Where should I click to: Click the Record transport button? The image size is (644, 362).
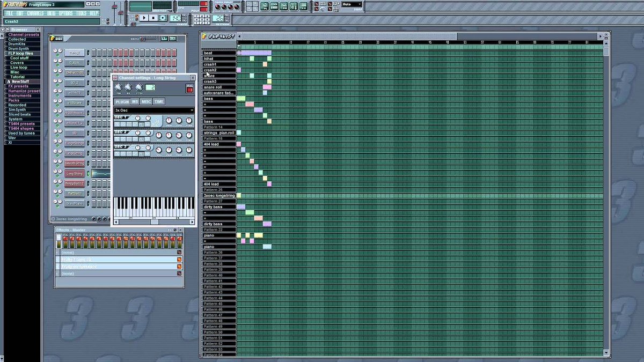coord(163,18)
